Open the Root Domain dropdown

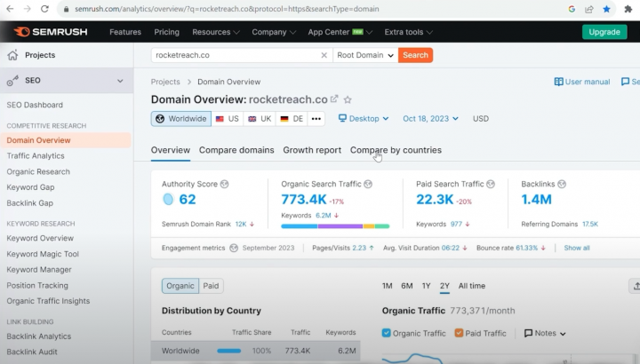point(364,55)
